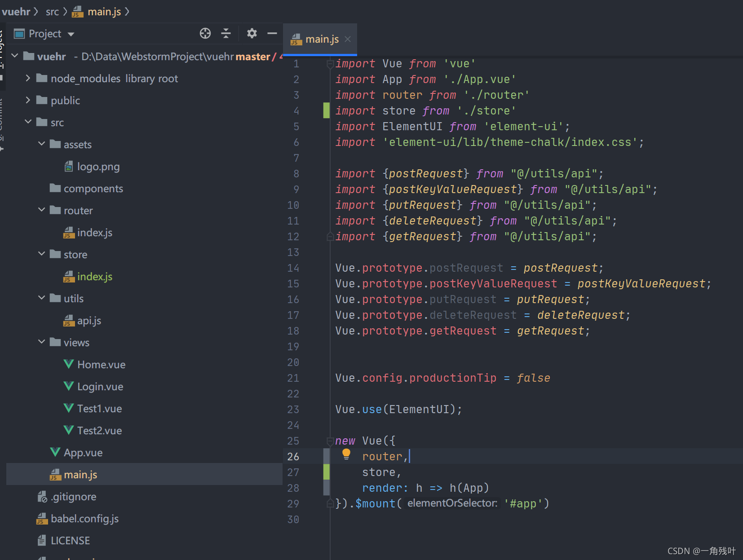Collapse the vuehr root project folder
Viewport: 743px width, 560px height.
point(15,56)
